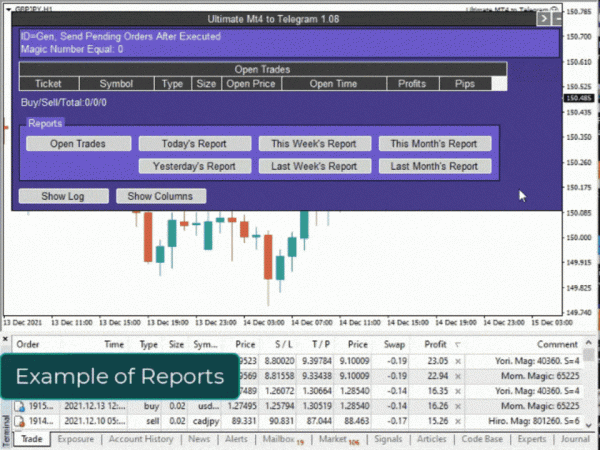Click the 'Hiro. Mag: 801260. S=6' comment

tap(534, 421)
